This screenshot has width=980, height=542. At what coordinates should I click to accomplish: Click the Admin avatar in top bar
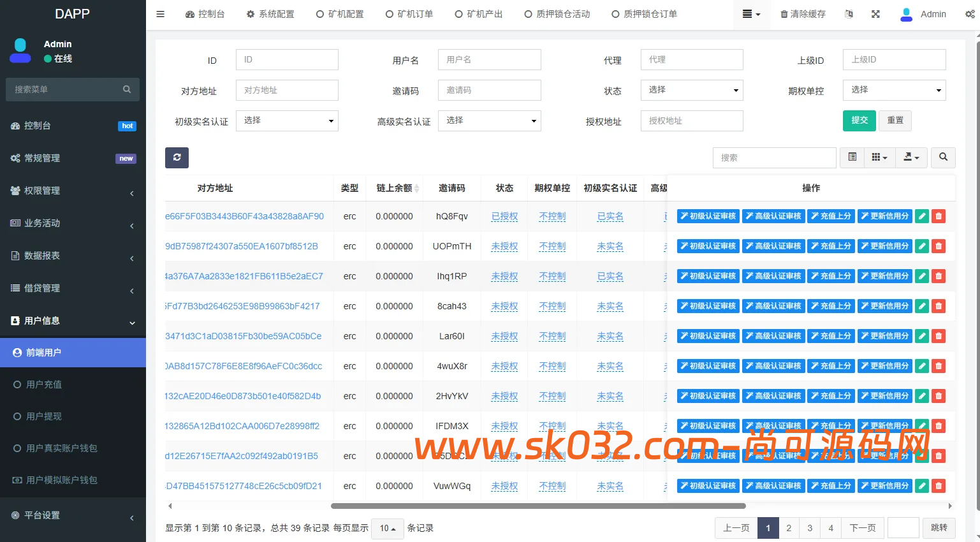tap(906, 14)
